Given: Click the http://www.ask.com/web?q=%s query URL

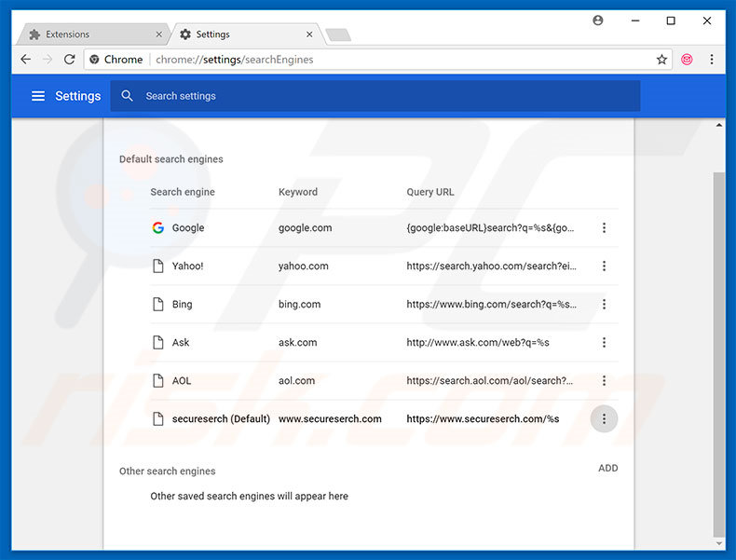Looking at the screenshot, I should click(x=478, y=342).
